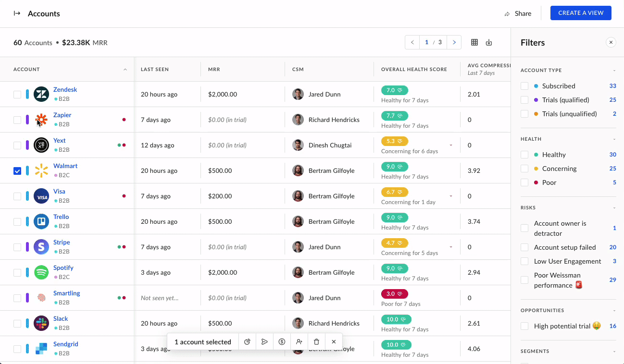Go to the previous page of accounts
The image size is (624, 364).
click(x=412, y=42)
